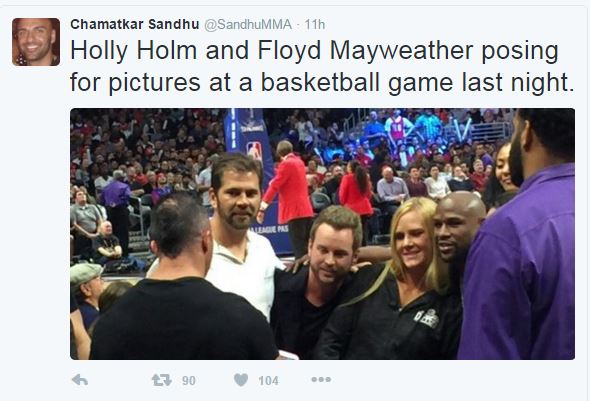
Task: Open the embedded basketball game photo
Action: pos(322,234)
